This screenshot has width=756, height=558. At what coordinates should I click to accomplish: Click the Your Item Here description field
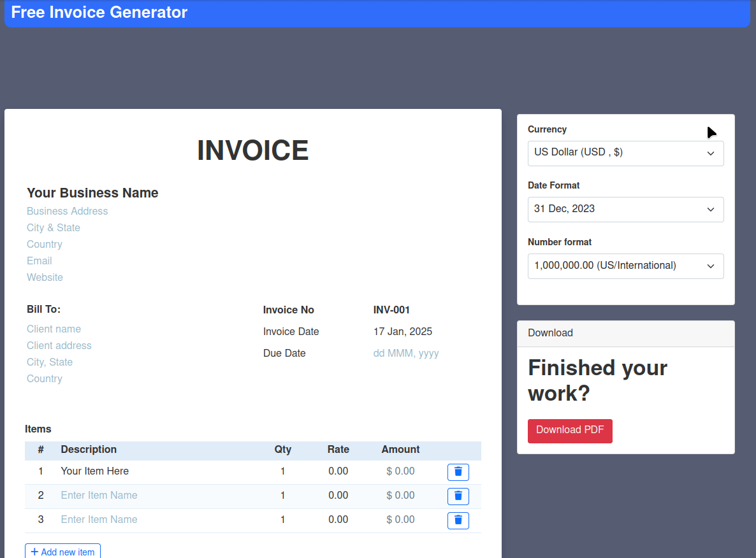pyautogui.click(x=94, y=471)
